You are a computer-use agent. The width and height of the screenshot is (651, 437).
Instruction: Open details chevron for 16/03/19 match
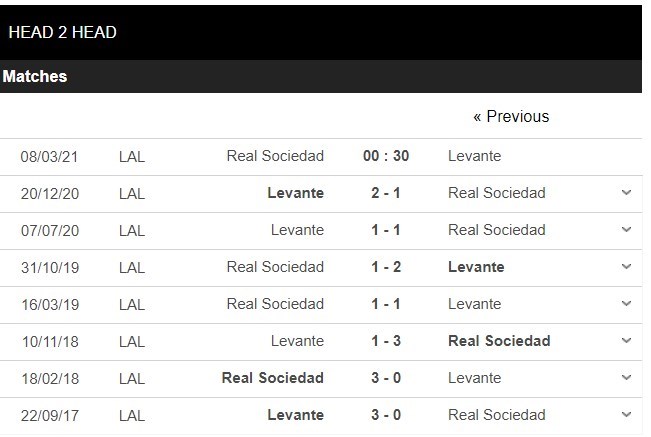626,304
